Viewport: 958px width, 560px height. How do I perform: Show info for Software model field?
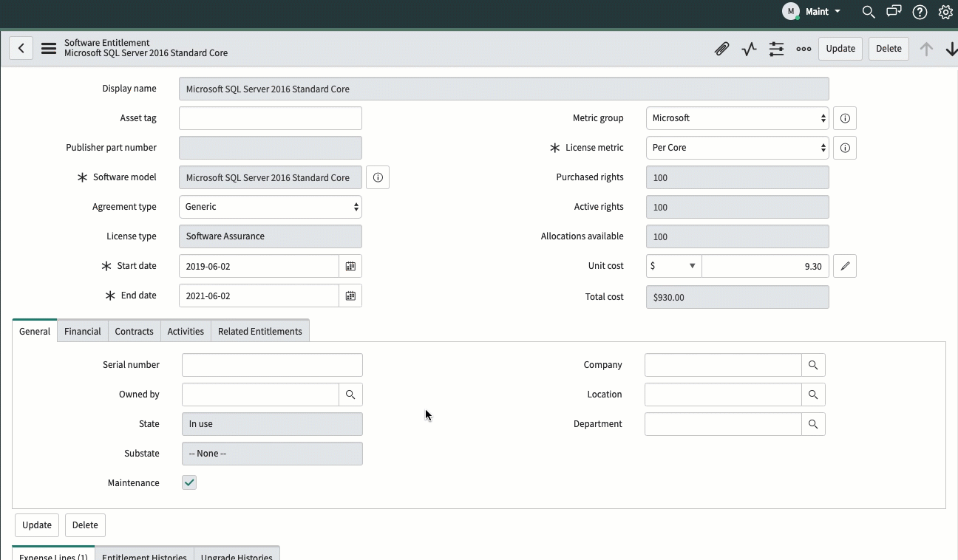pos(378,177)
